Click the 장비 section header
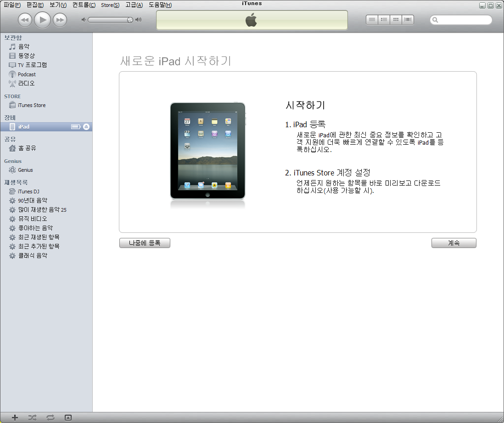504x423 pixels. click(x=10, y=118)
